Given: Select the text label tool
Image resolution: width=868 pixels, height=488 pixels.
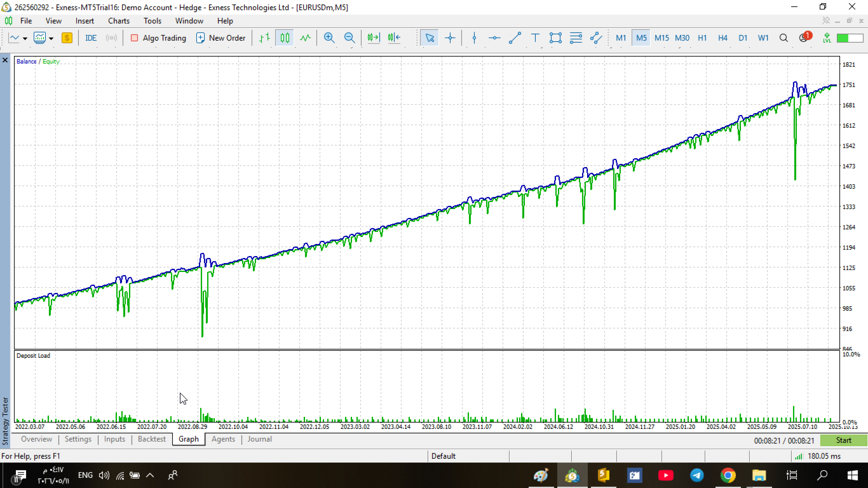Looking at the screenshot, I should tap(535, 37).
